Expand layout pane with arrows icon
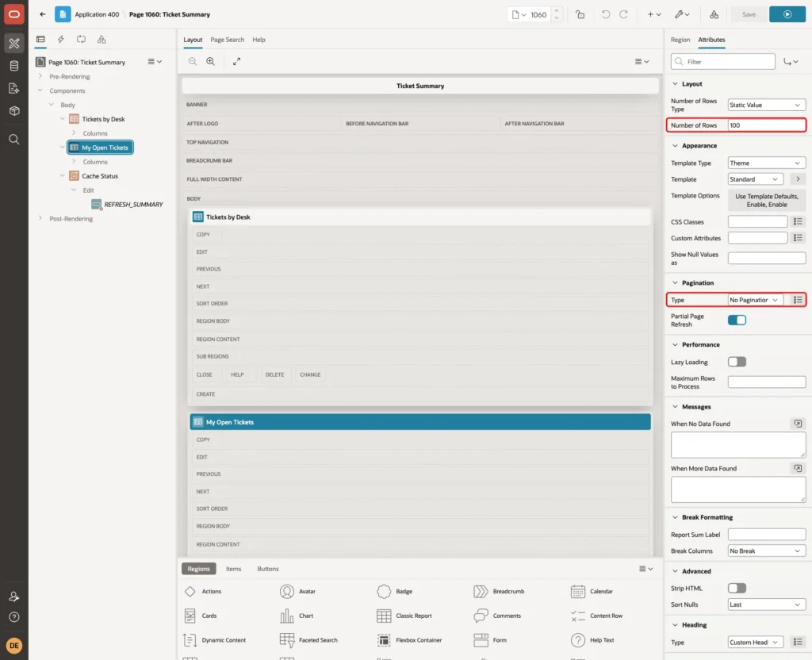 236,61
